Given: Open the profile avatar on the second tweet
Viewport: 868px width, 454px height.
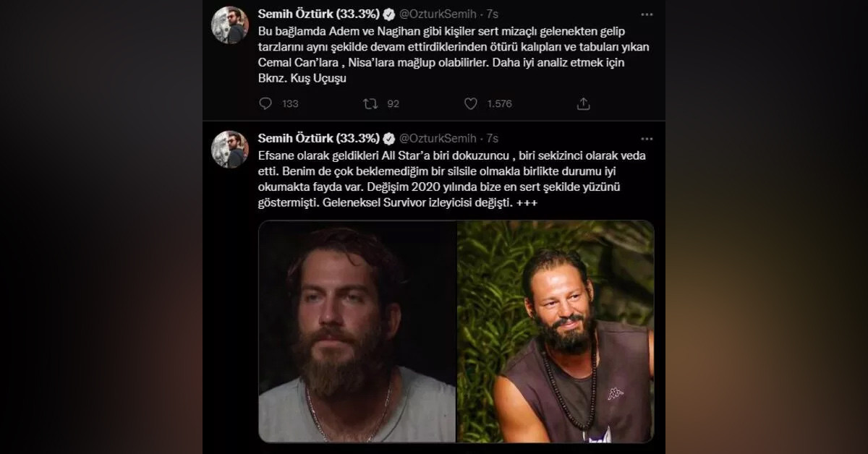Looking at the screenshot, I should [230, 150].
